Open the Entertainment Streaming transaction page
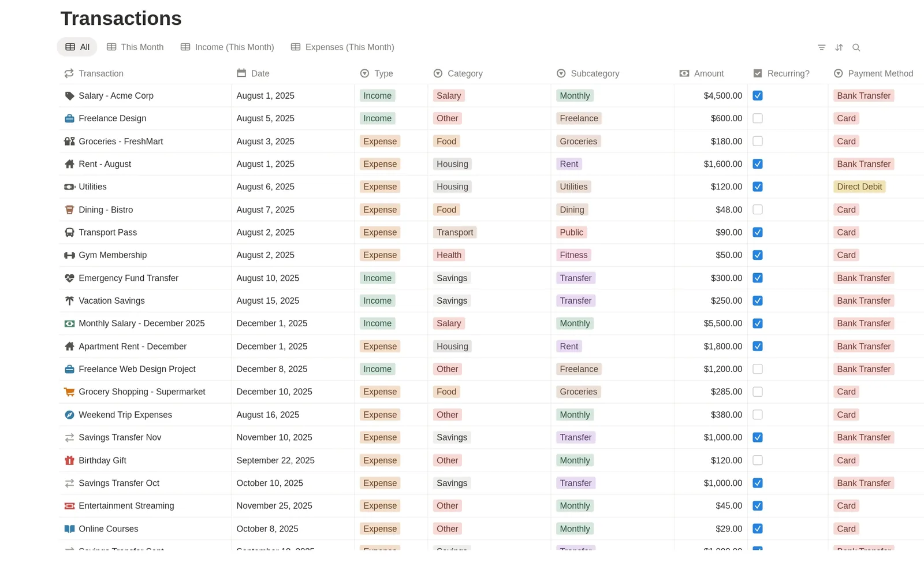The width and height of the screenshot is (924, 577). pos(126,506)
